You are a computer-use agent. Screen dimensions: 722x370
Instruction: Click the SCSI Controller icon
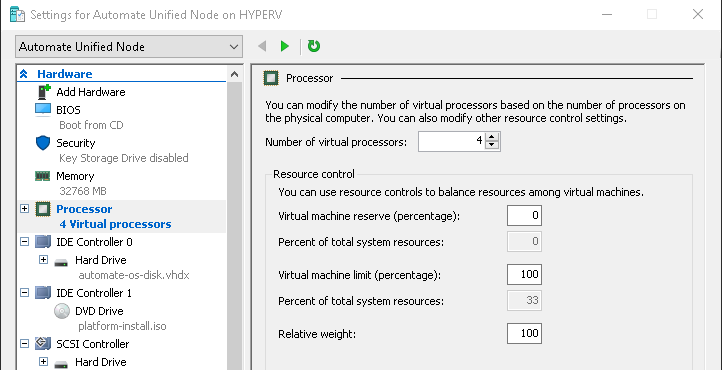[43, 344]
